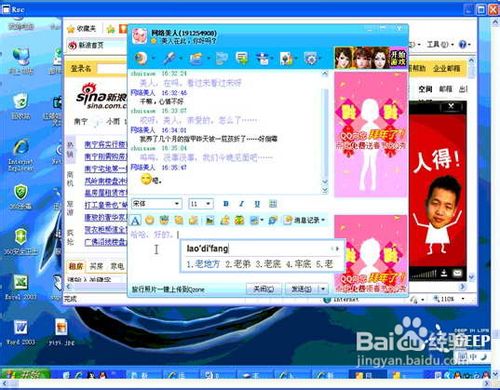
Task: Click the search globe icon in chat toolbar
Action: click(x=273, y=220)
